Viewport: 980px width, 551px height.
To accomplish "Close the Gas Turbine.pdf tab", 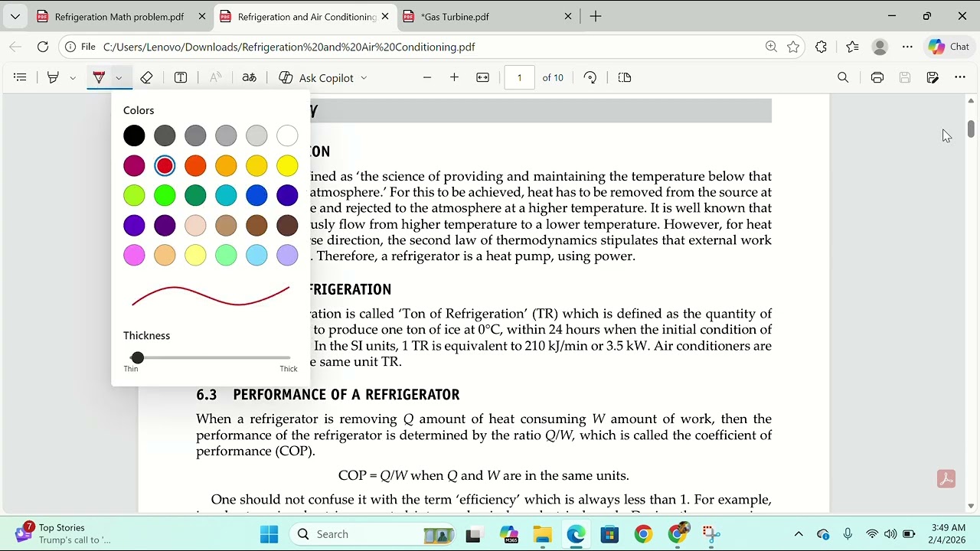I will point(568,16).
